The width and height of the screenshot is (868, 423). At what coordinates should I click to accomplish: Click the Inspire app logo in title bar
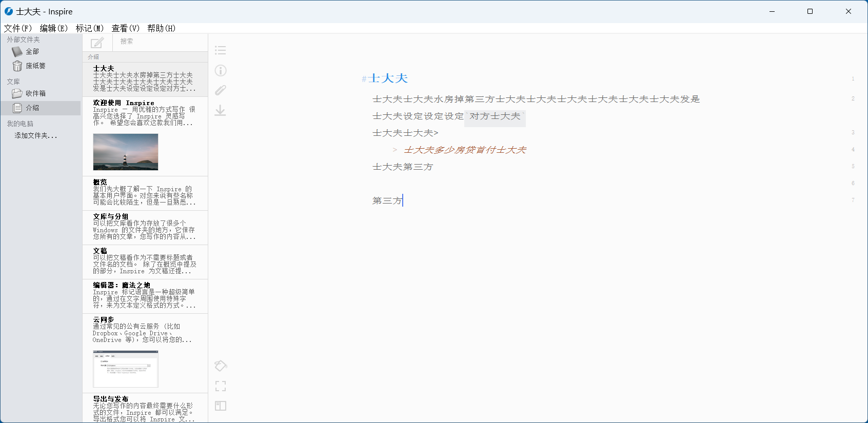[9, 11]
